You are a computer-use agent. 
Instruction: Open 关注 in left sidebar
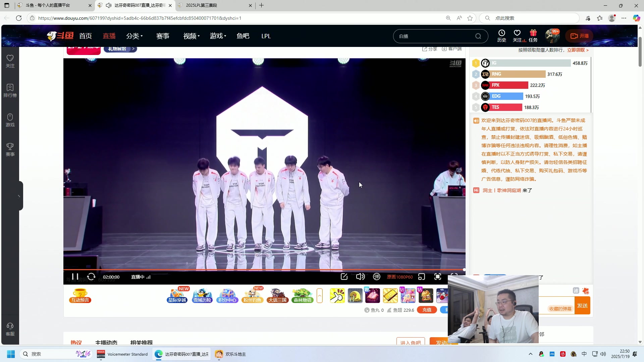[10, 61]
